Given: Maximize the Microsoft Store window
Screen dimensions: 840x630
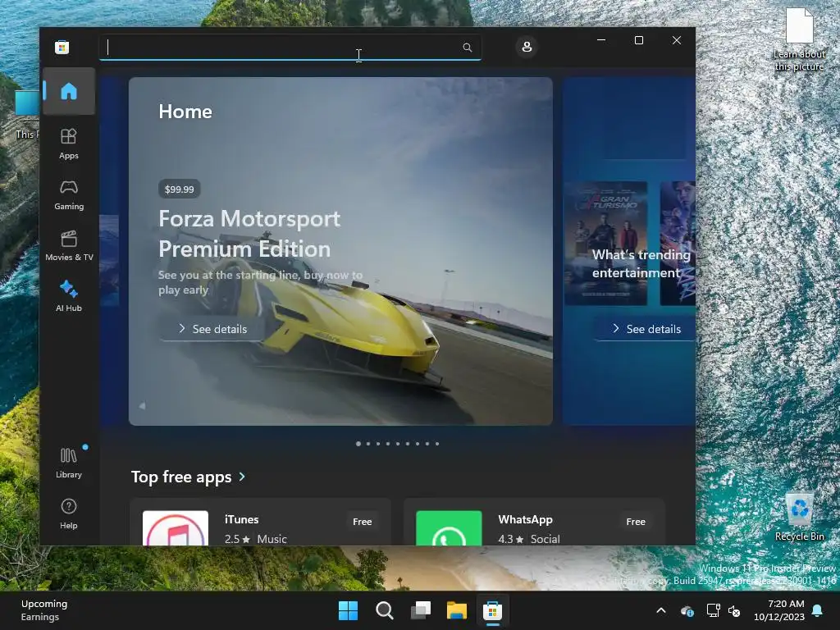Looking at the screenshot, I should [x=638, y=40].
